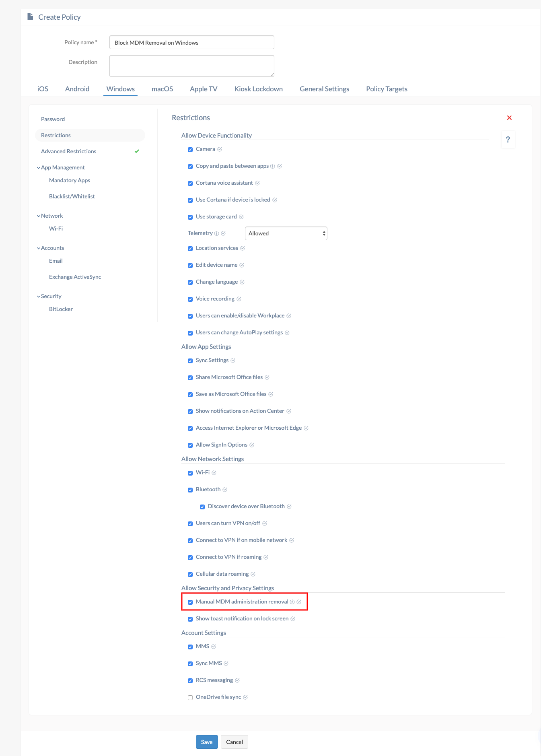Disable Show toast notification on lock screen
This screenshot has width=541, height=756.
[x=190, y=619]
